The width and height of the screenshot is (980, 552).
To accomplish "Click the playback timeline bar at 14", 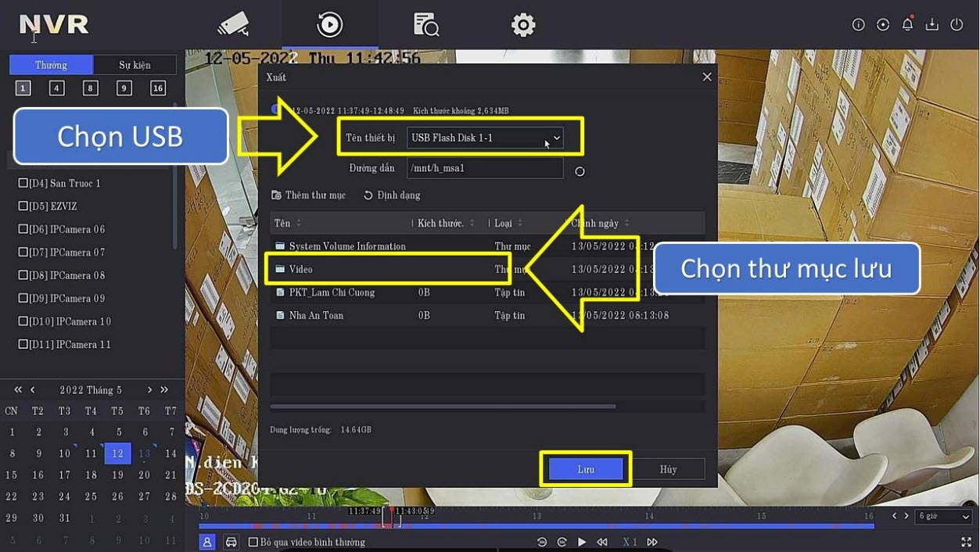I will coord(649,525).
